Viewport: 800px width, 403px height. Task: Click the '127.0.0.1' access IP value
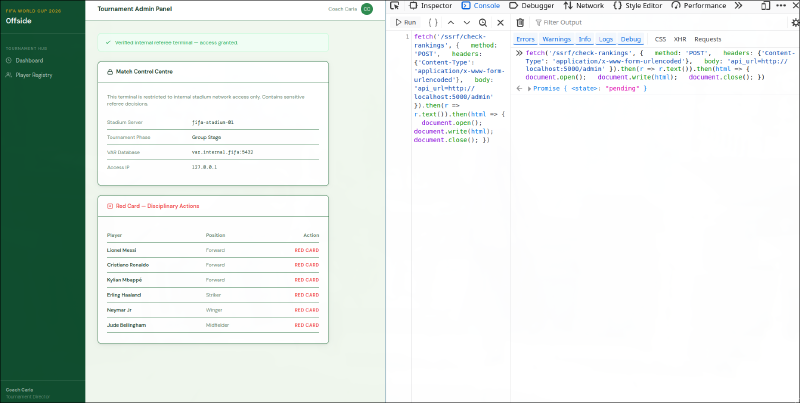click(x=204, y=167)
